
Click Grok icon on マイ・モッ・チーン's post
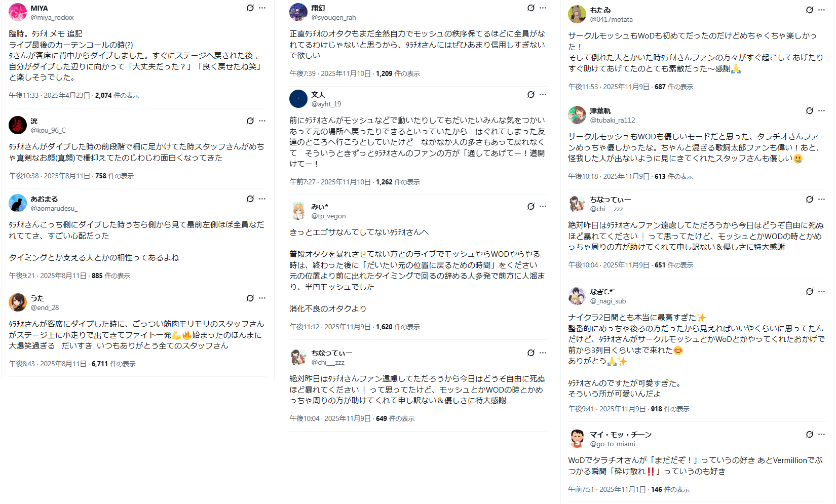tap(810, 435)
